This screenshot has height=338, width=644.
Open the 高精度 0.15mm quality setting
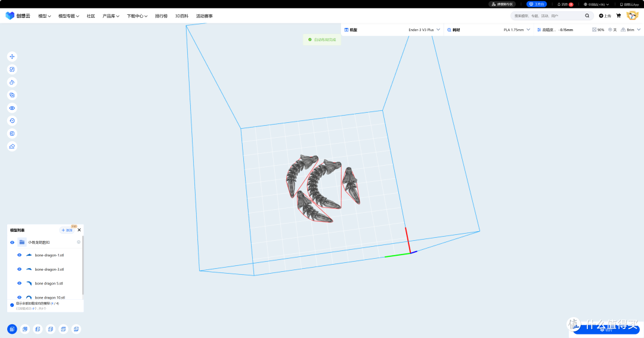tap(555, 30)
